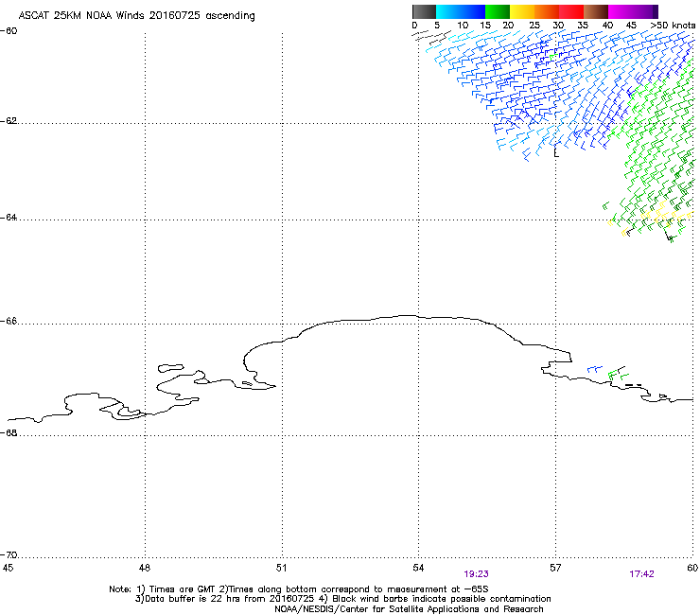The height and width of the screenshot is (615, 700).
Task: Click longitude label 60
Action: [x=692, y=568]
